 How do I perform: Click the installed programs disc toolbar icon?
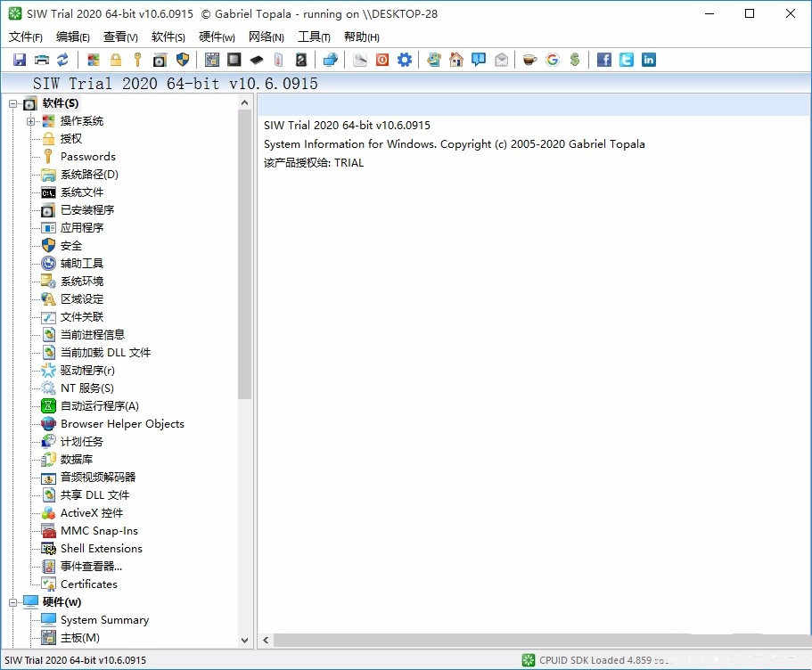click(x=160, y=60)
